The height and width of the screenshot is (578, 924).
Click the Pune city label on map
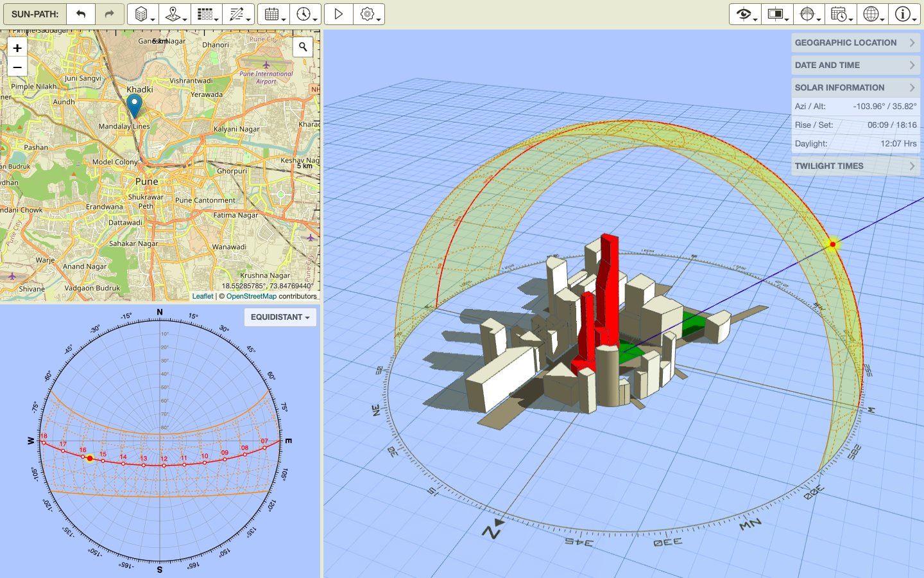click(146, 182)
